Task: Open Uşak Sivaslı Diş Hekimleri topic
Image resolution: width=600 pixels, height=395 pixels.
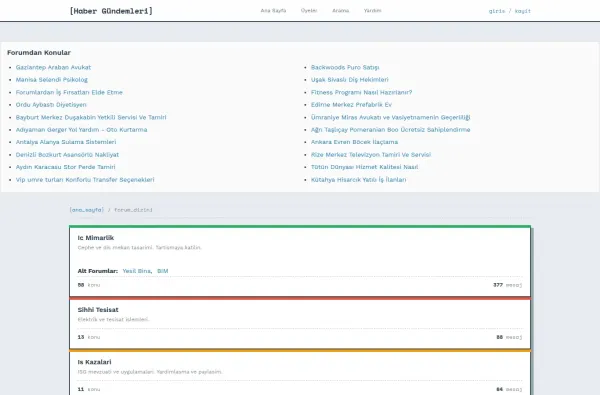Action: pyautogui.click(x=349, y=80)
